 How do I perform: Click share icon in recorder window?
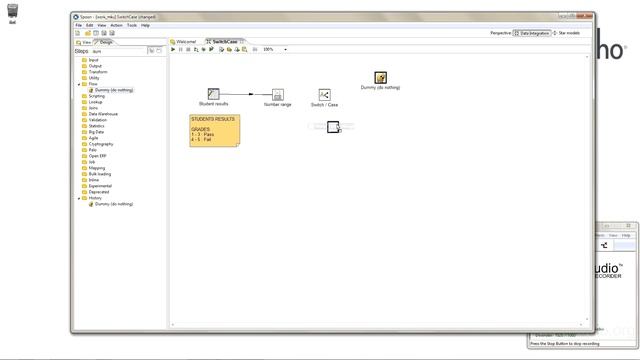[604, 245]
